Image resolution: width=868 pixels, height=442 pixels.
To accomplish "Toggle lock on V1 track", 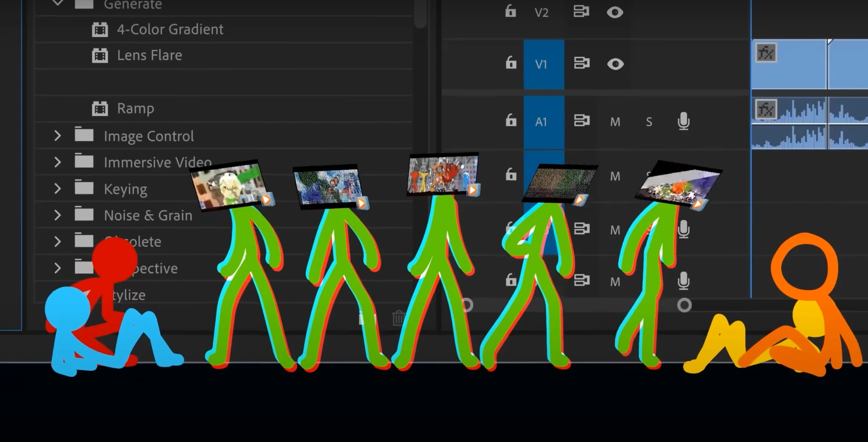I will click(511, 63).
